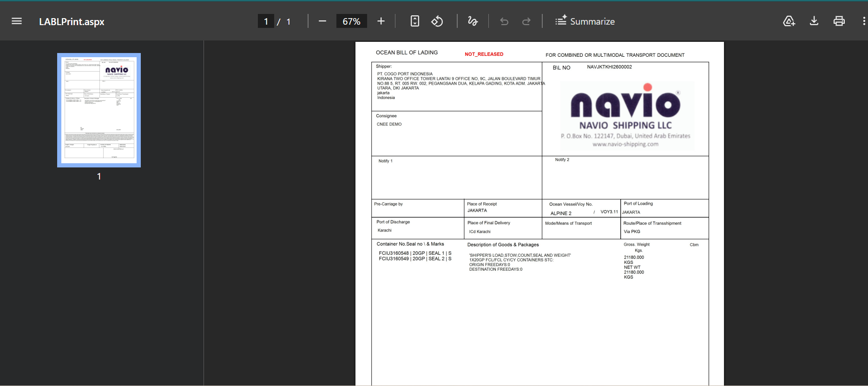Click the LABLPrint.aspx file title
The width and height of the screenshot is (868, 386).
[72, 21]
